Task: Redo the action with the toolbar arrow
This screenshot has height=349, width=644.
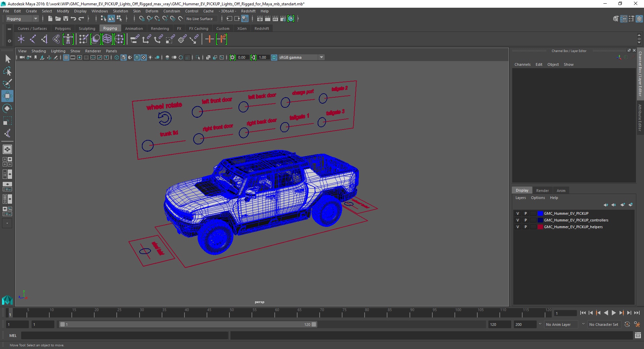Action: point(81,19)
